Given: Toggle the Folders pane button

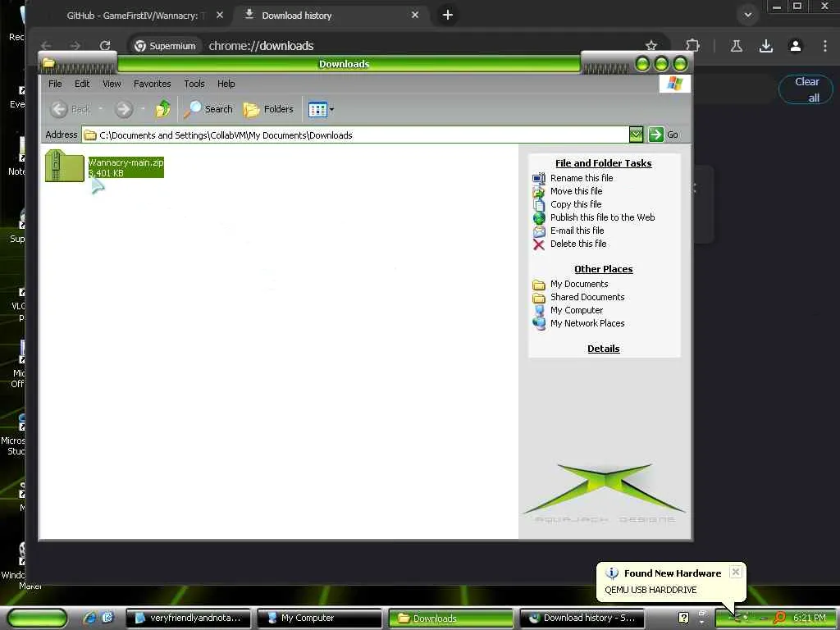Looking at the screenshot, I should (x=268, y=109).
